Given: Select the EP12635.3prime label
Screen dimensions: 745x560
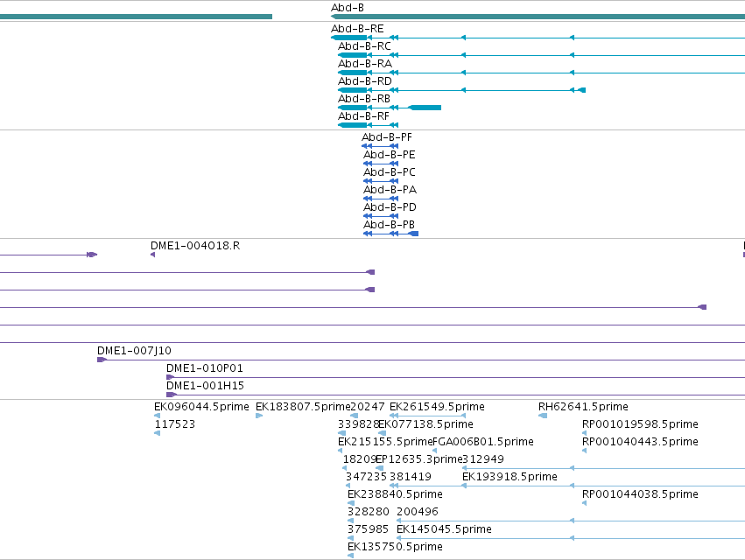Looking at the screenshot, I should [x=419, y=459].
